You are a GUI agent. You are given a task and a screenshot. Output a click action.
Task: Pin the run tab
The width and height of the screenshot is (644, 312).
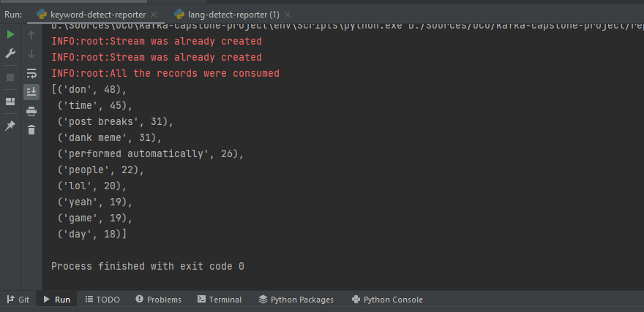[x=11, y=126]
